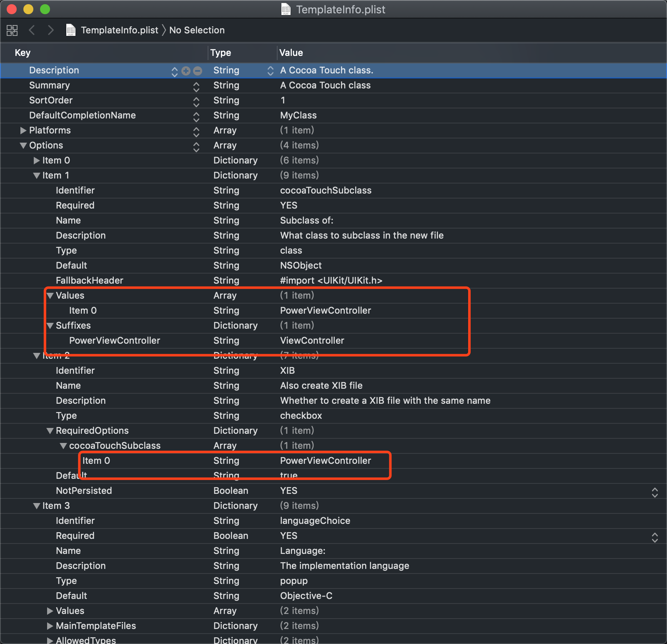Screen dimensions: 667x644
Task: Open key name stepper on Description row
Action: tap(175, 71)
